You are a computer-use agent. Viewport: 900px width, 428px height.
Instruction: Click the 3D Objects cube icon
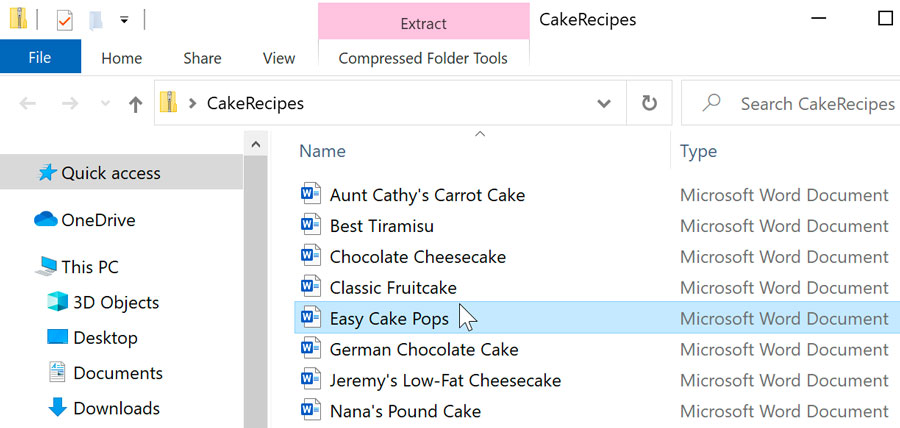point(57,302)
